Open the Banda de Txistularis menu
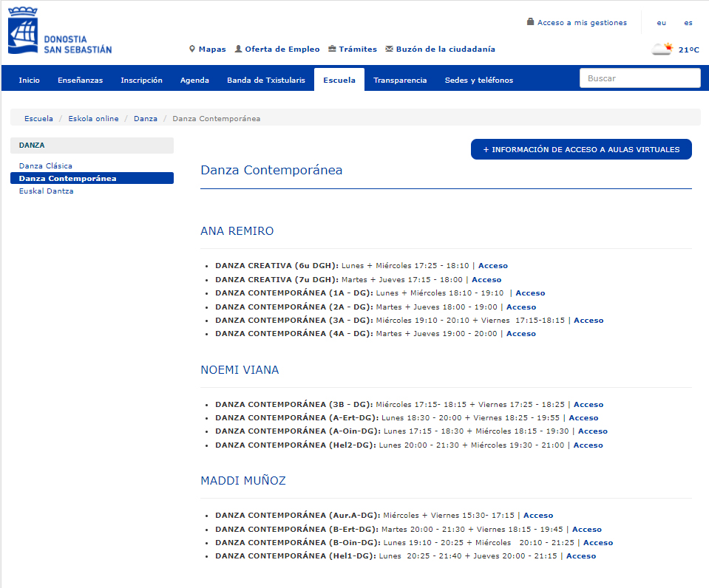This screenshot has width=709, height=588. pyautogui.click(x=265, y=80)
